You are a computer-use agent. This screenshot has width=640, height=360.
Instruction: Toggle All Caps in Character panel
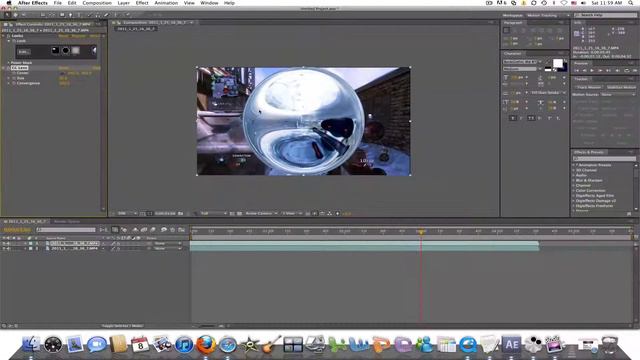click(x=531, y=118)
